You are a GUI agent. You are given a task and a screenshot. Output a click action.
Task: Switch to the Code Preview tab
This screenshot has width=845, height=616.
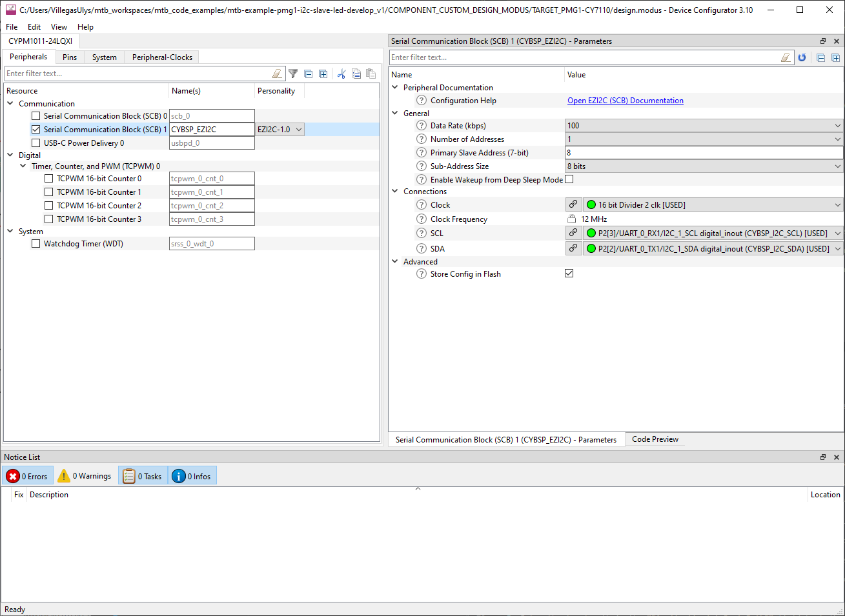coord(655,439)
